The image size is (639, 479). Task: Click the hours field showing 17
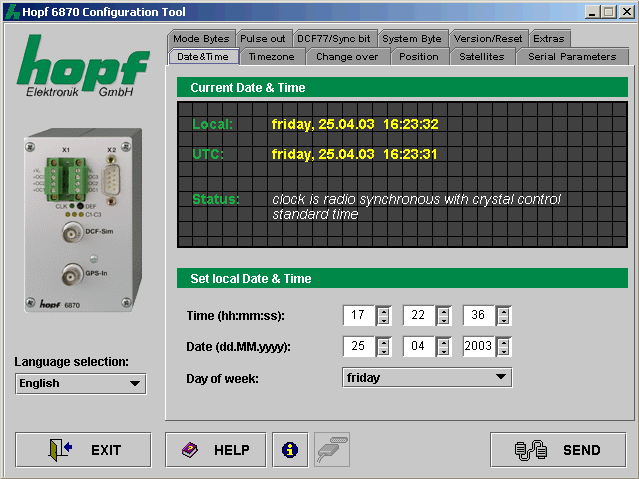(x=359, y=315)
